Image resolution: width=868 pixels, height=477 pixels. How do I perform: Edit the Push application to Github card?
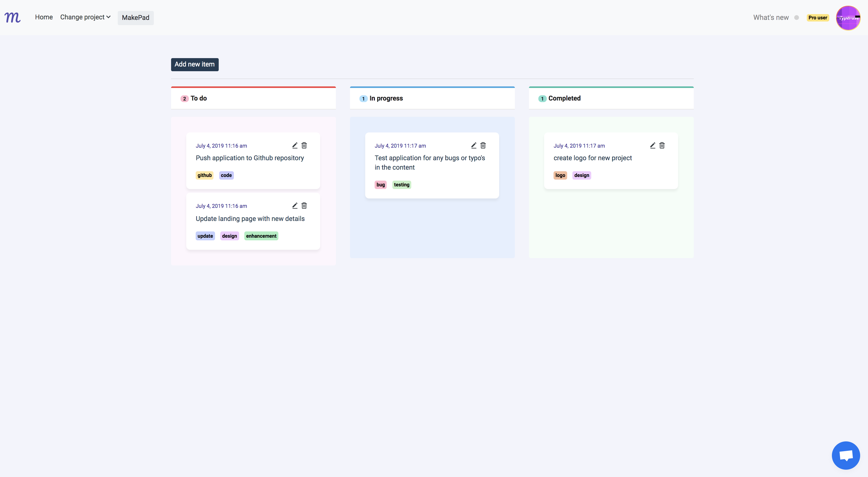295,145
